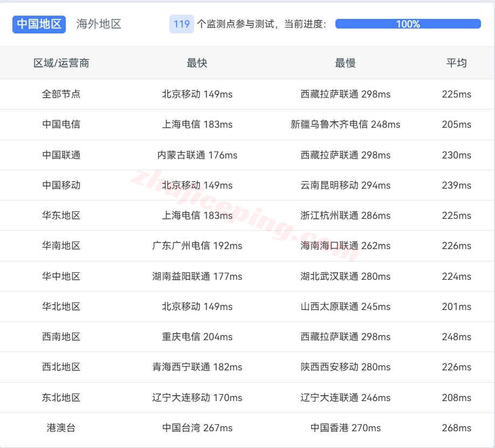Select the 全部节点 row label
Image resolution: width=495 pixels, height=448 pixels.
coord(61,94)
